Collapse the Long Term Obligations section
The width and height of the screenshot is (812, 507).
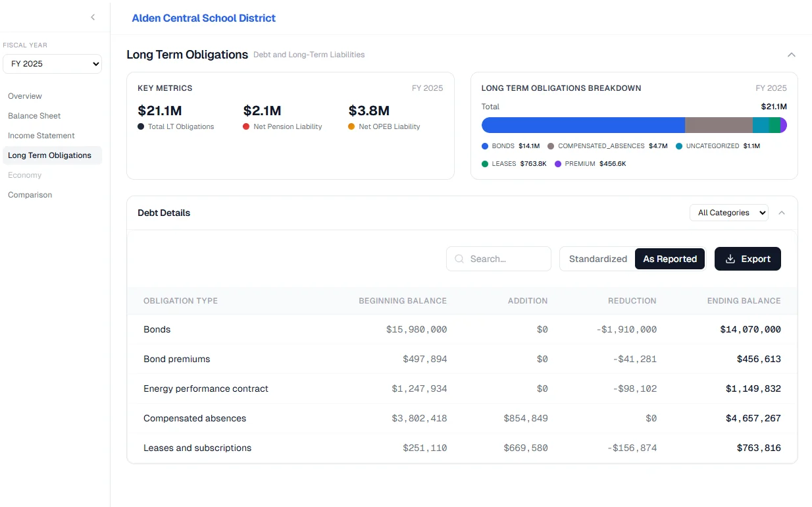[x=792, y=55]
